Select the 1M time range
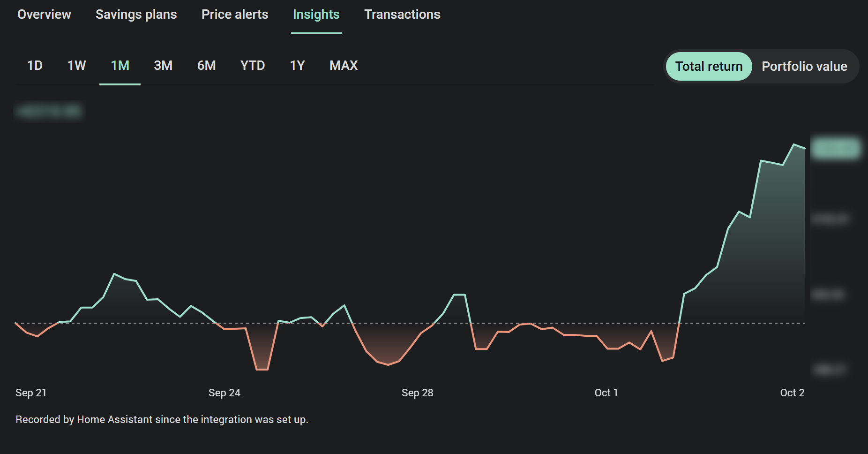This screenshot has width=868, height=454. [x=120, y=66]
